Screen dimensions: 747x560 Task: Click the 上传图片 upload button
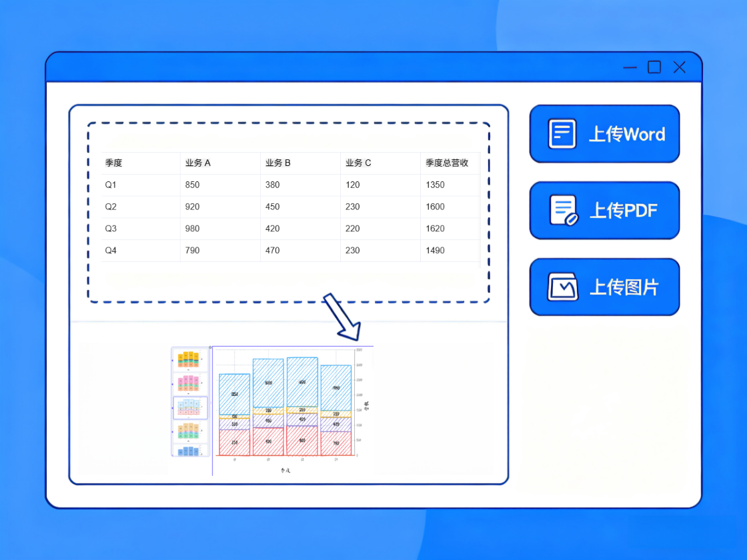604,287
